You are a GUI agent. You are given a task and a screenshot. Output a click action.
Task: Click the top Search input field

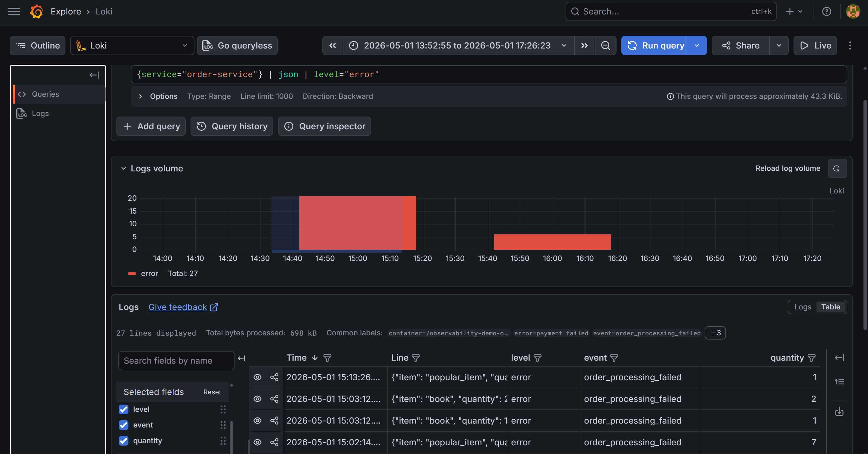[x=671, y=11]
